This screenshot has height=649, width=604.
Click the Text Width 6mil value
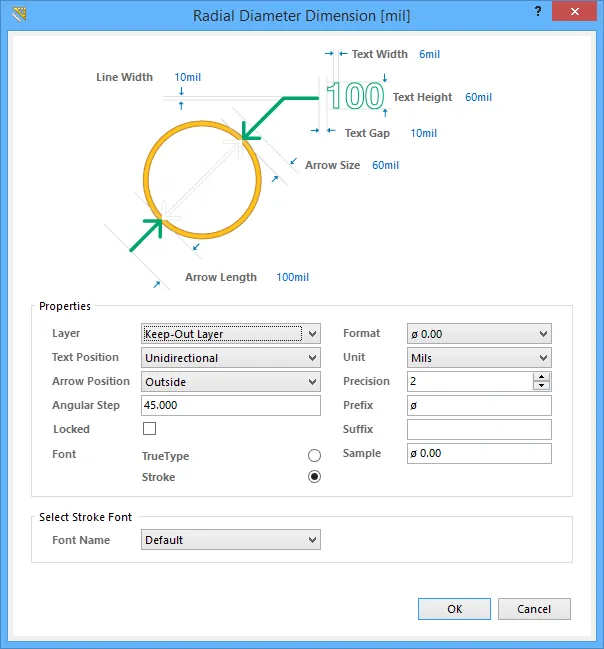coord(429,54)
